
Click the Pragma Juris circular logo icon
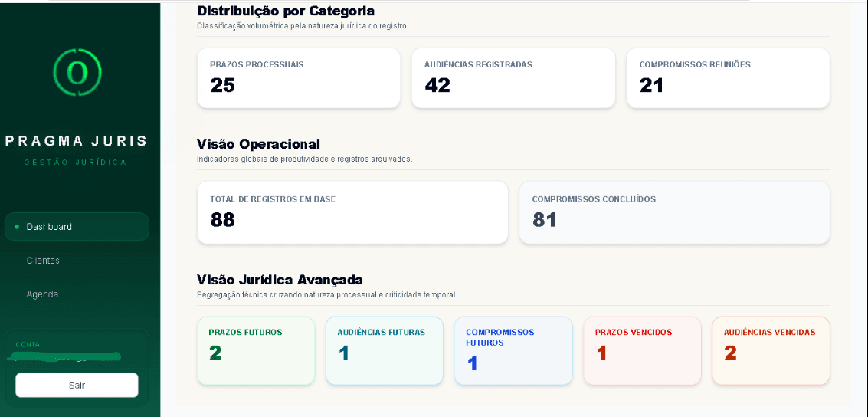77,72
